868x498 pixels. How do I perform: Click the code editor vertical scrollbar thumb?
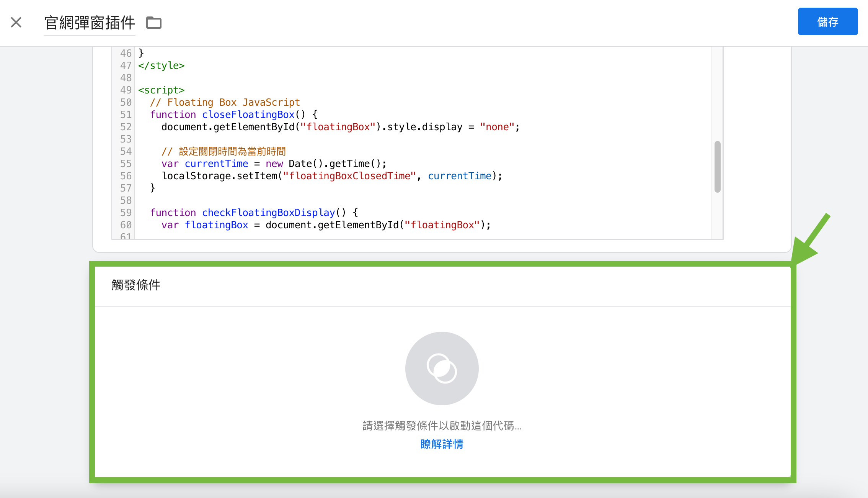coord(717,167)
